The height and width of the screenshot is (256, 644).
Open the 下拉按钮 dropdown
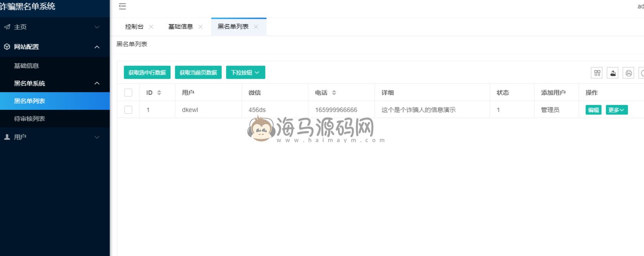pos(245,73)
